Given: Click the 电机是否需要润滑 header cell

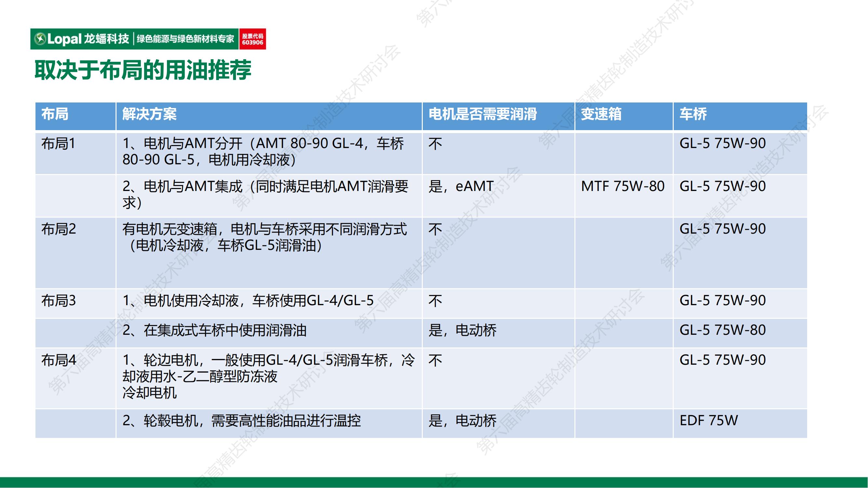Looking at the screenshot, I should click(483, 114).
